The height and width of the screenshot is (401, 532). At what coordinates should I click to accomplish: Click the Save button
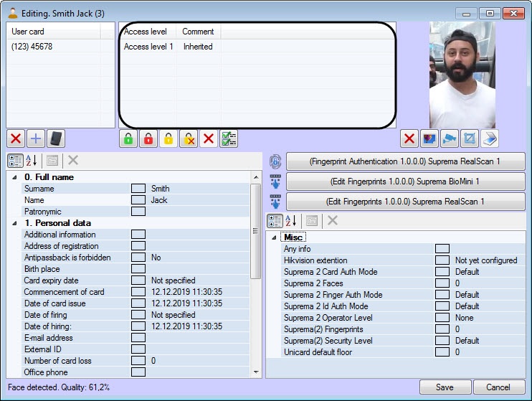tap(445, 387)
